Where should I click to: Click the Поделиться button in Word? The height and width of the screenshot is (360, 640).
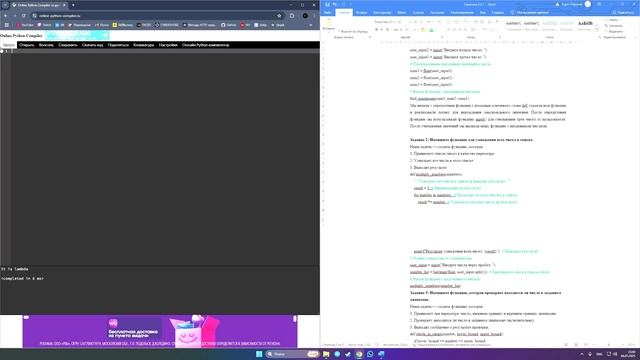pos(622,13)
